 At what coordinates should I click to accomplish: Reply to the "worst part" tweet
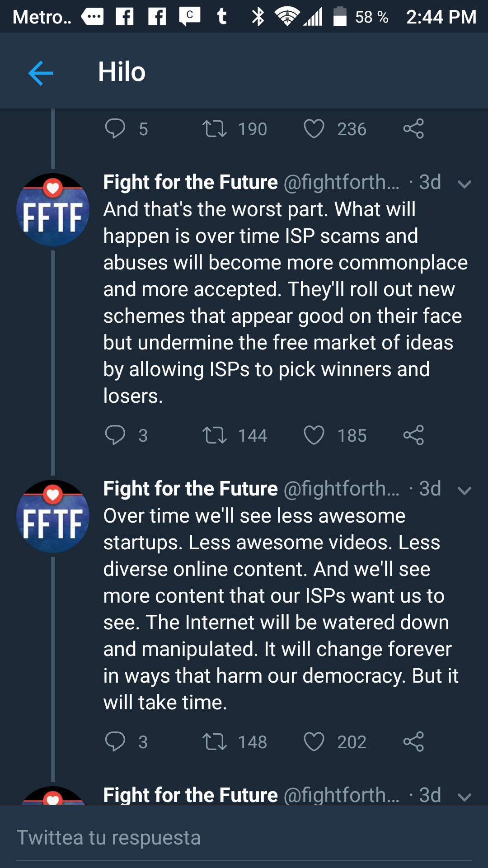(115, 435)
